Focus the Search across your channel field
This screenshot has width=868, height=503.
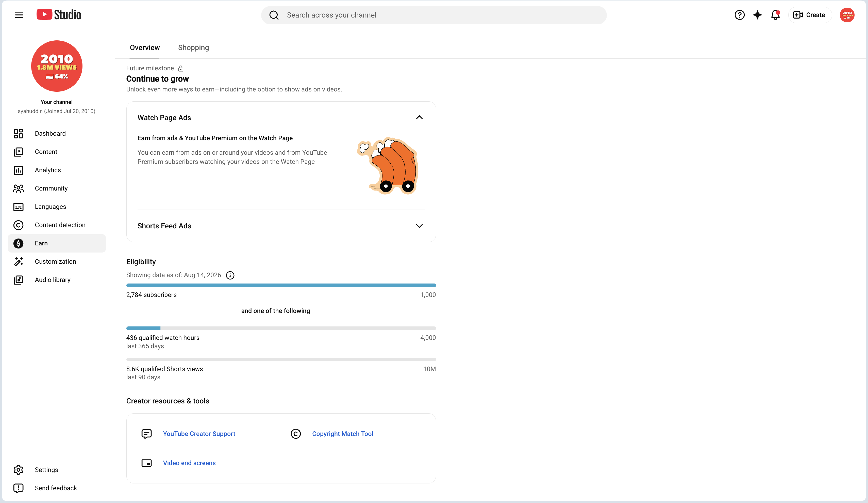(434, 15)
